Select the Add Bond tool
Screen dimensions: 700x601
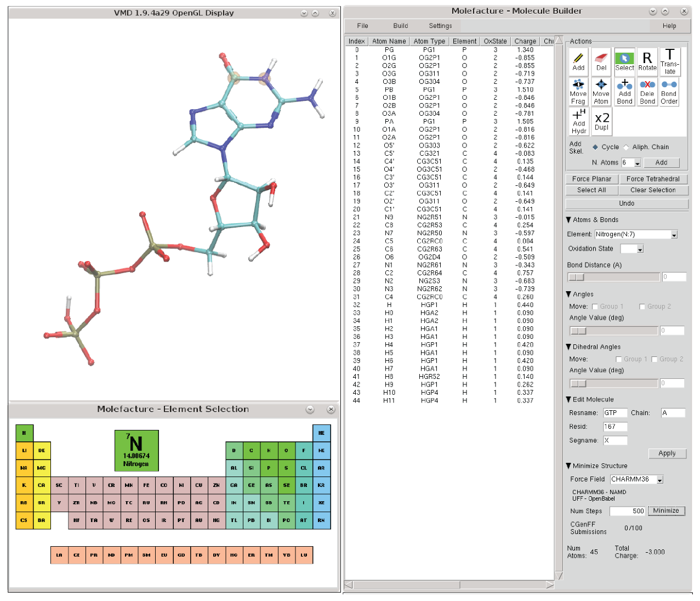624,92
